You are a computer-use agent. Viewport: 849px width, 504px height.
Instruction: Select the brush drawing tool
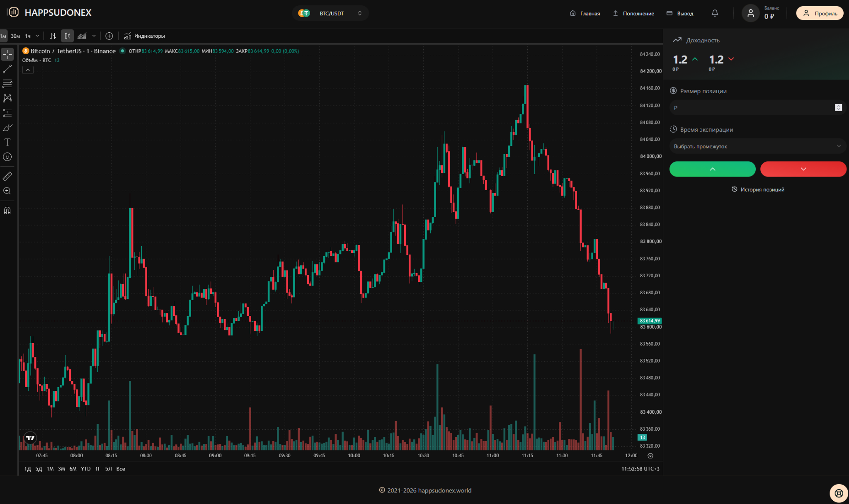(7, 128)
